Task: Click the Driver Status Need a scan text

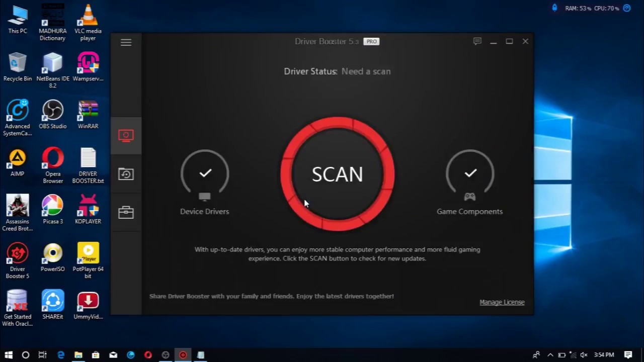Action: [337, 71]
